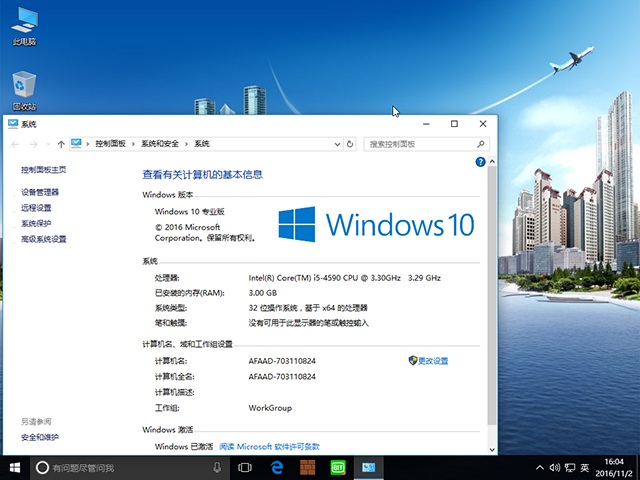Expand the recent locations dropdown arrow
640x480 pixels.
coord(48,144)
